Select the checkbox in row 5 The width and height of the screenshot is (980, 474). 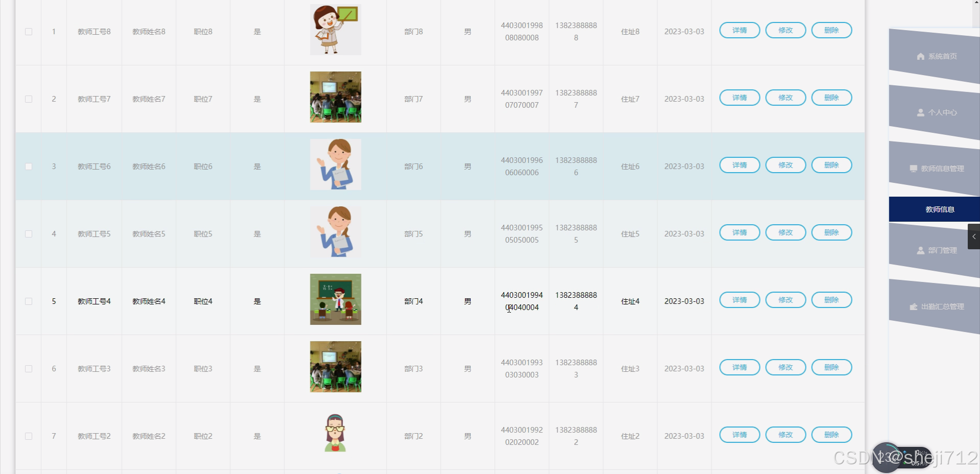coord(29,301)
